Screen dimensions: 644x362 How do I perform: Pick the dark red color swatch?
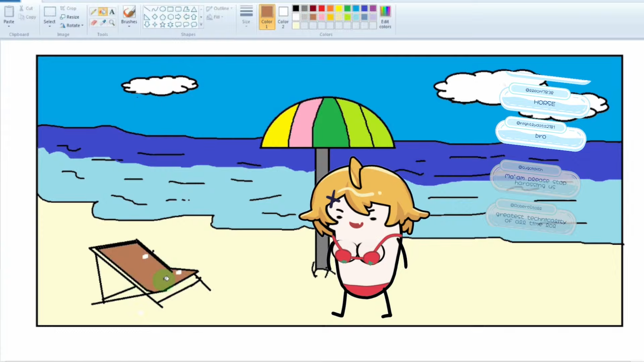coord(313,8)
